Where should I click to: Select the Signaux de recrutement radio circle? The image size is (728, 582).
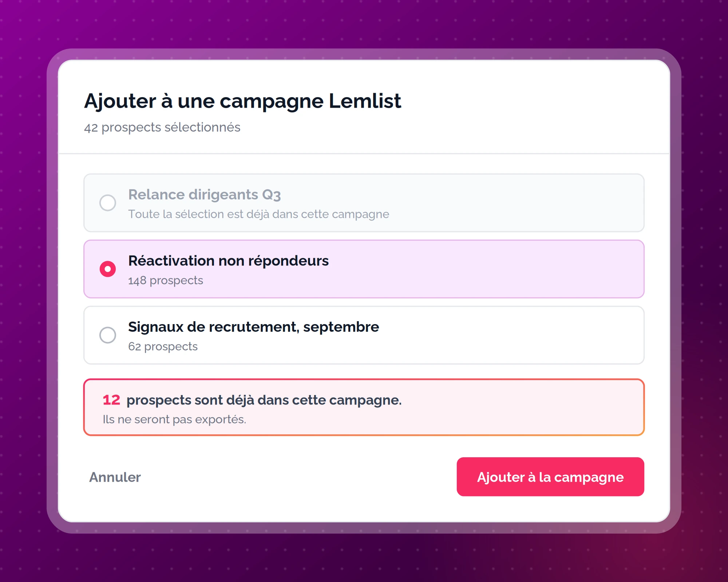tap(108, 335)
